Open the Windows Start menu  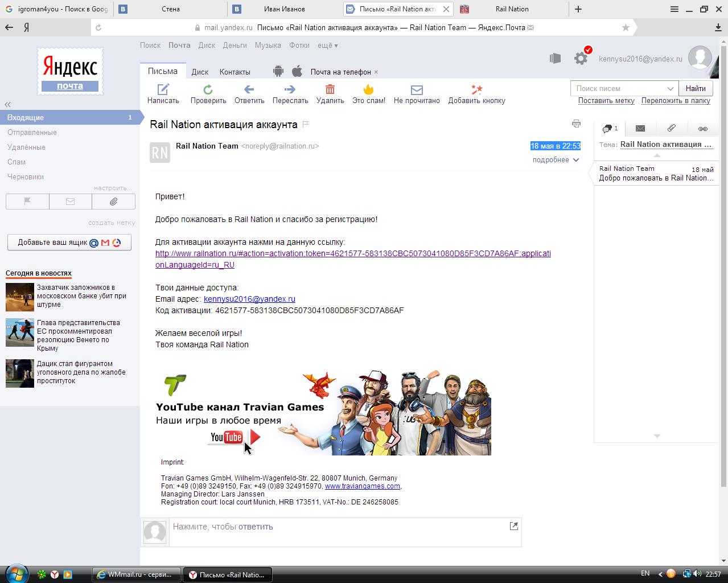[x=15, y=573]
